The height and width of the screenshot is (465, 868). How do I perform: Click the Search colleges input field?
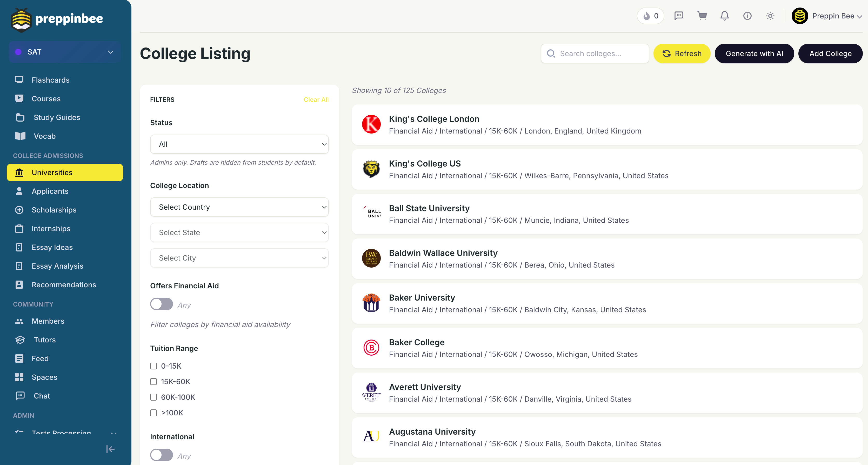pos(595,54)
